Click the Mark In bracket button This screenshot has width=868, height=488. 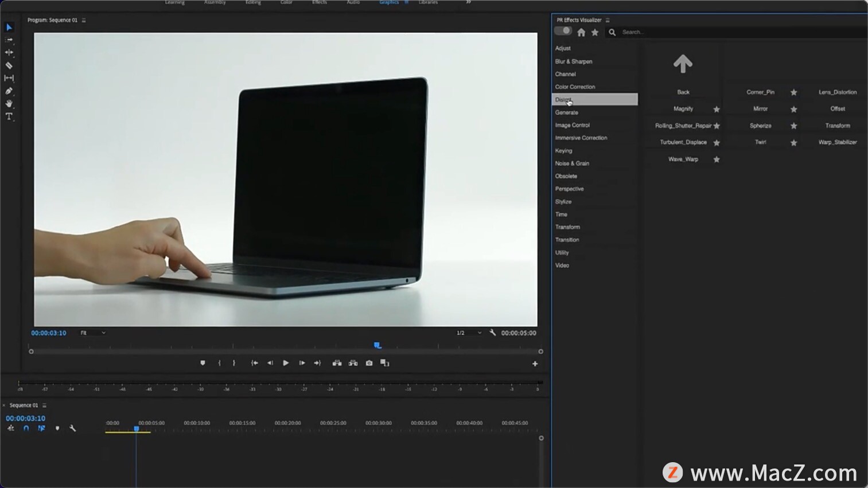[x=219, y=363]
